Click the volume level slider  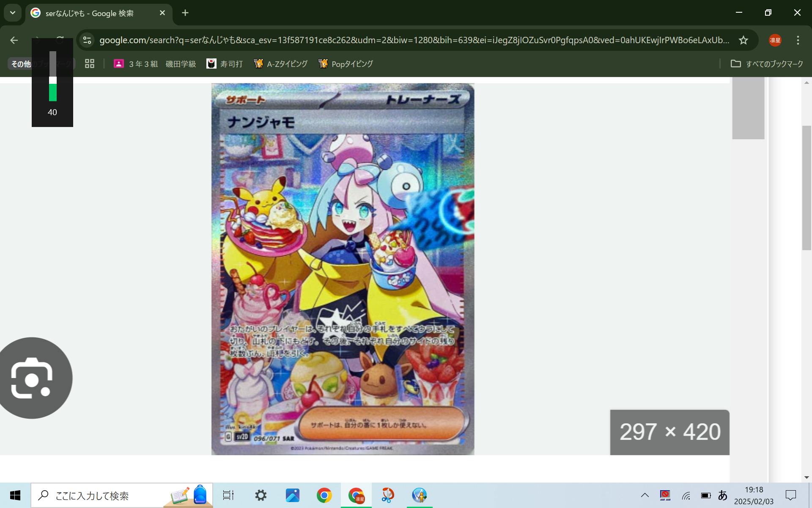click(x=52, y=80)
